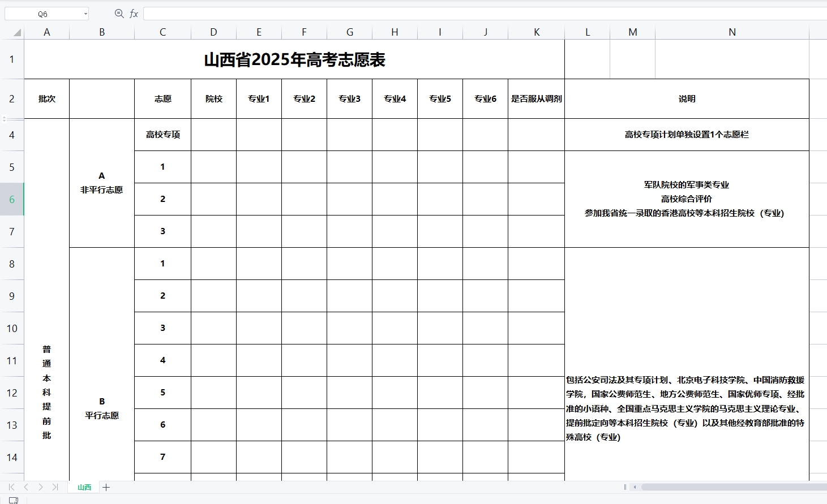
Task: Click the next sheet arrow icon
Action: 40,486
